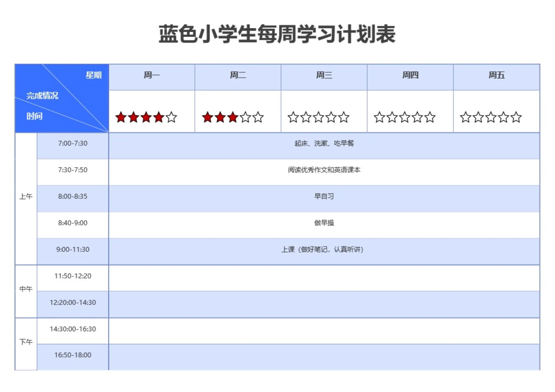Open the 周一 column header
Image resolution: width=555 pixels, height=392 pixels.
click(x=151, y=76)
